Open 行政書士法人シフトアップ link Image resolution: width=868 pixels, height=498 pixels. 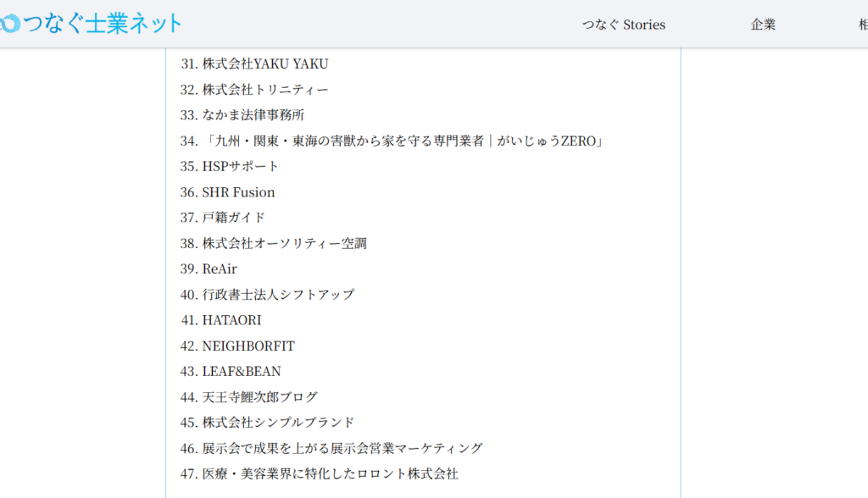278,295
